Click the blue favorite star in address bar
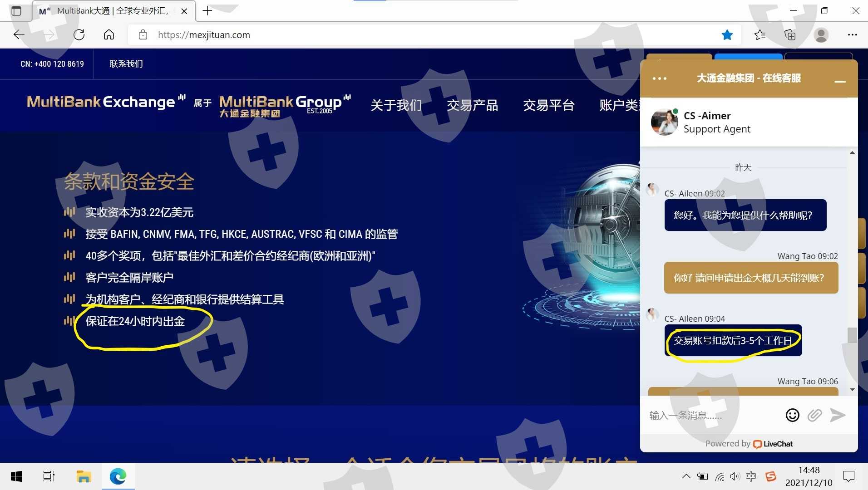 [727, 35]
